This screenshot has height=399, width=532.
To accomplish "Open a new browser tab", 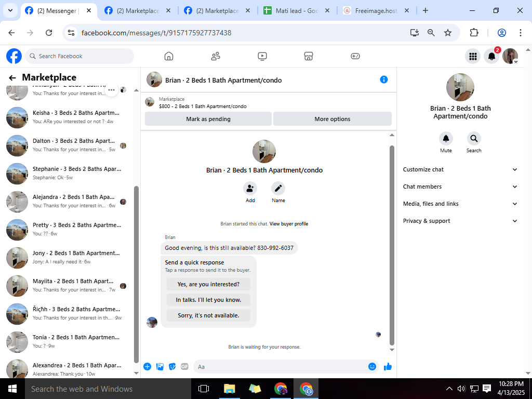I will click(425, 10).
